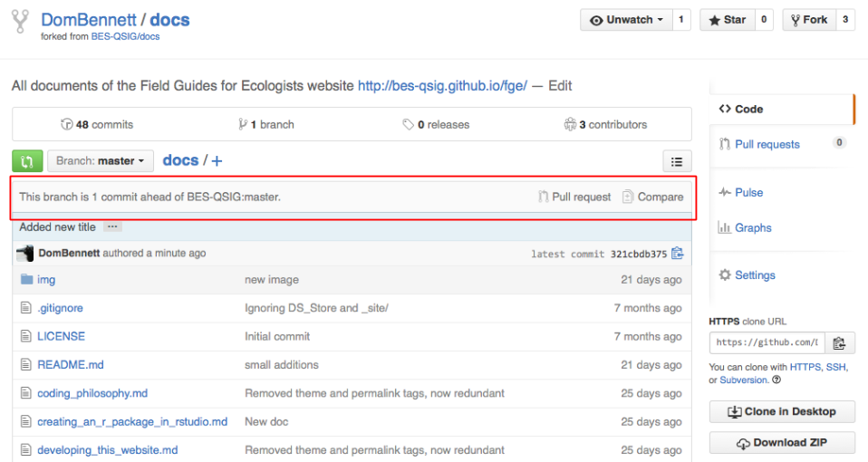Image resolution: width=868 pixels, height=462 pixels.
Task: Open a Pull request from the branch bar
Action: click(574, 197)
